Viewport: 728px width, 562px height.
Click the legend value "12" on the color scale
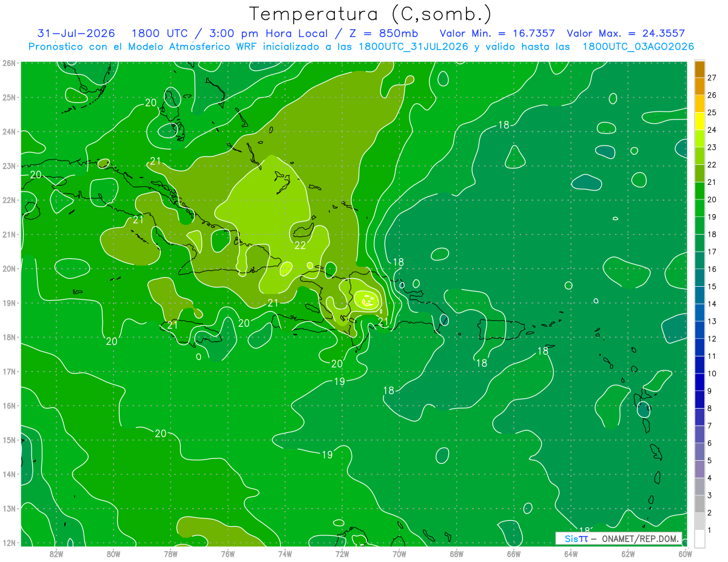(712, 339)
